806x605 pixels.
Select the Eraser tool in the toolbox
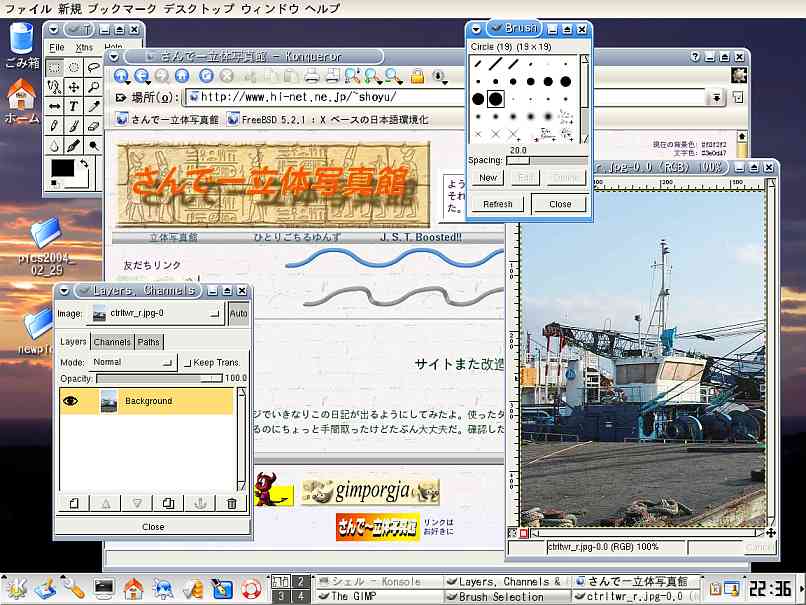point(93,126)
